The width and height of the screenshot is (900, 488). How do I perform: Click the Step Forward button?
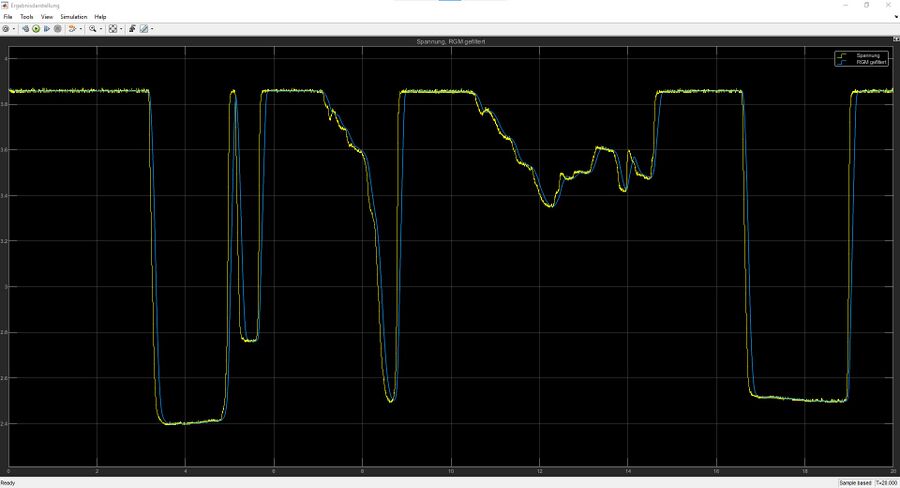pos(47,29)
